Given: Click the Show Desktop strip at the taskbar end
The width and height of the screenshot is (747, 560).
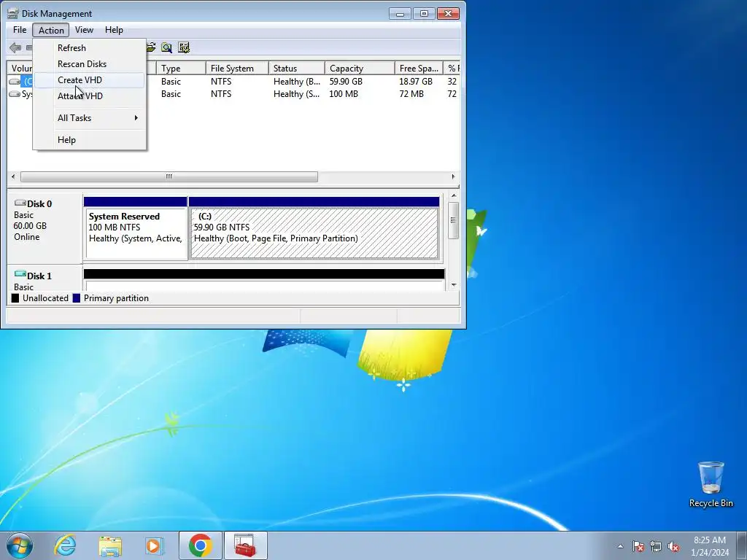Looking at the screenshot, I should pyautogui.click(x=743, y=545).
